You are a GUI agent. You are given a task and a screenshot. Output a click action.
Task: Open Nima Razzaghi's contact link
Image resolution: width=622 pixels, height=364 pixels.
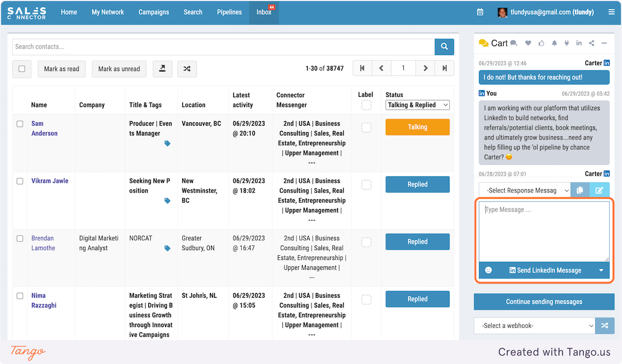[44, 300]
